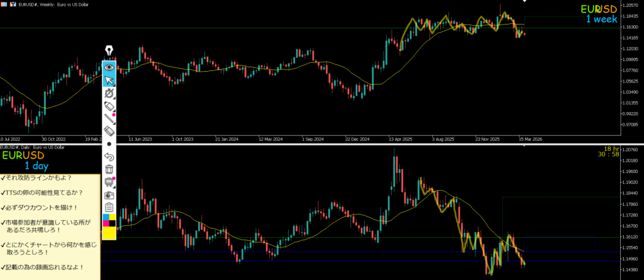
Task: Open the pen tool options below the cursor
Action: tap(109, 92)
